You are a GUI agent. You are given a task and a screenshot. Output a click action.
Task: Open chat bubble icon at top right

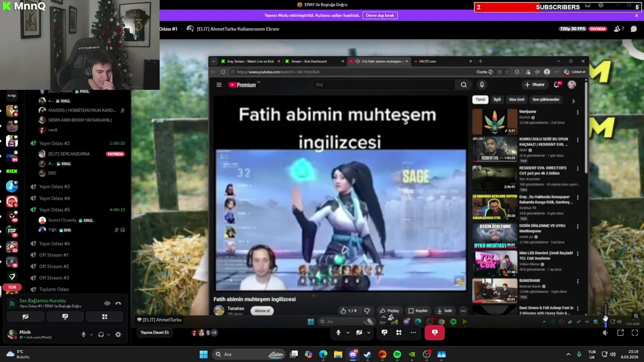coord(634,29)
